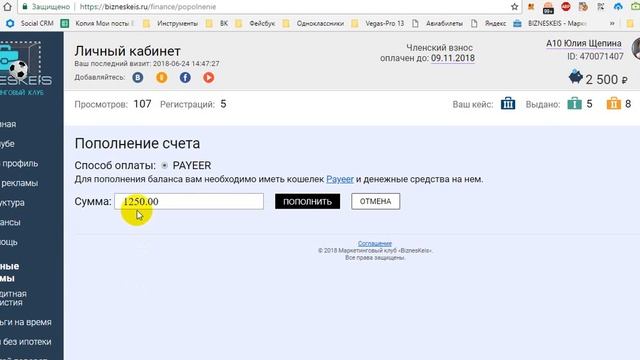Open the Facebook social icon
640x360 pixels.
[x=185, y=77]
